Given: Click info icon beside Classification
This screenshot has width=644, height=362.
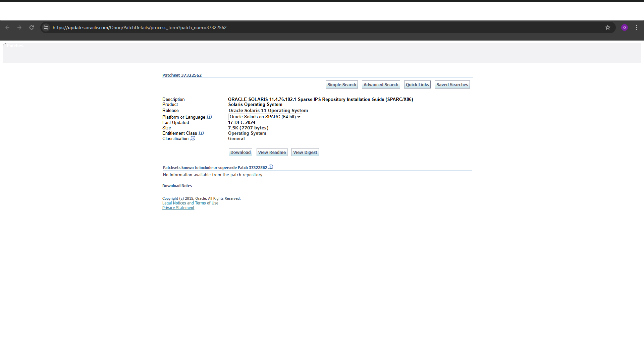Looking at the screenshot, I should click(x=193, y=138).
